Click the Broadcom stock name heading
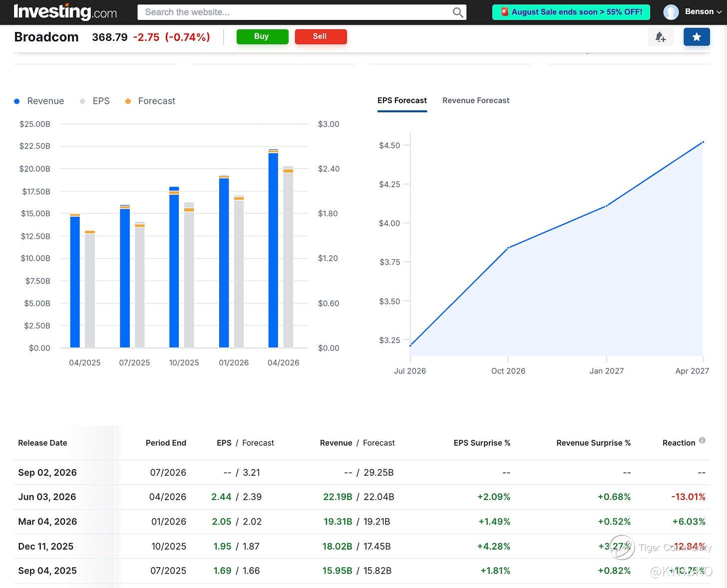This screenshot has width=727, height=588. pos(46,37)
